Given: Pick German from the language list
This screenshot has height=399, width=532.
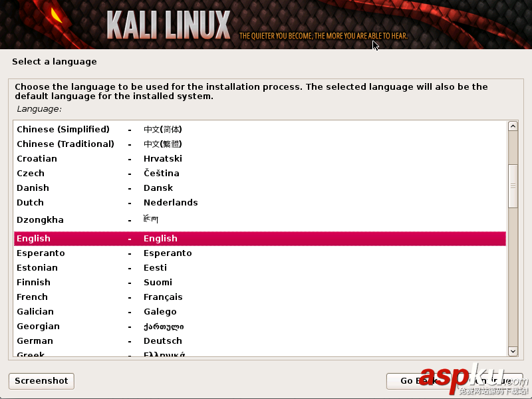Looking at the screenshot, I should pyautogui.click(x=260, y=340).
